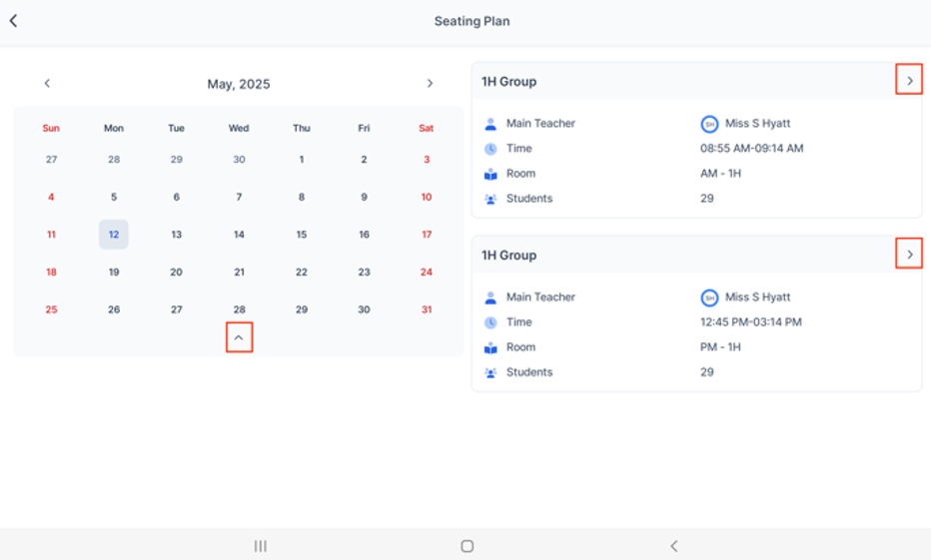This screenshot has height=560, width=931.
Task: Select April 30 greyed-out date
Action: tap(239, 160)
